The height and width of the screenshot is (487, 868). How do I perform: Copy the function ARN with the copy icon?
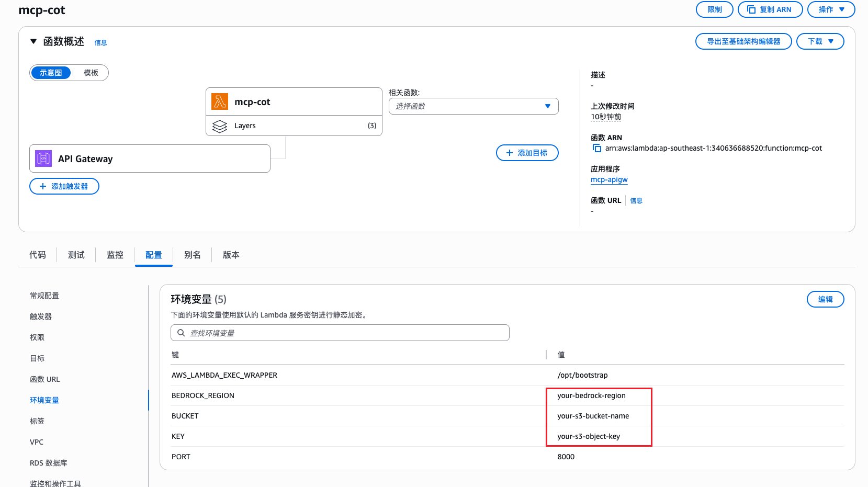[596, 148]
